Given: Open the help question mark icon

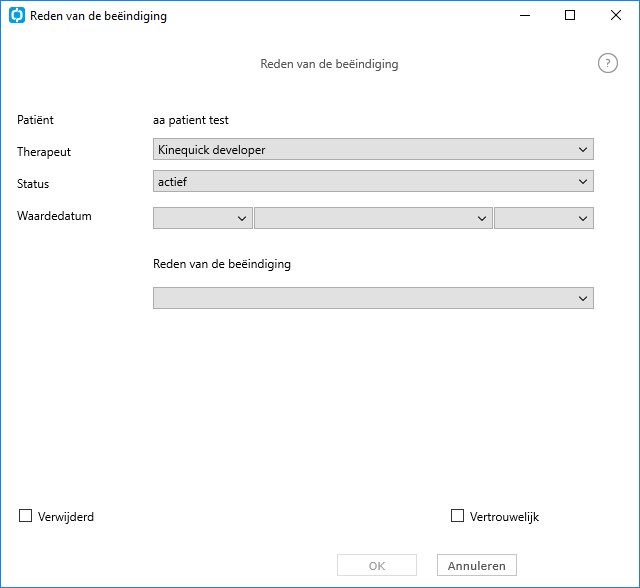Looking at the screenshot, I should (x=608, y=63).
